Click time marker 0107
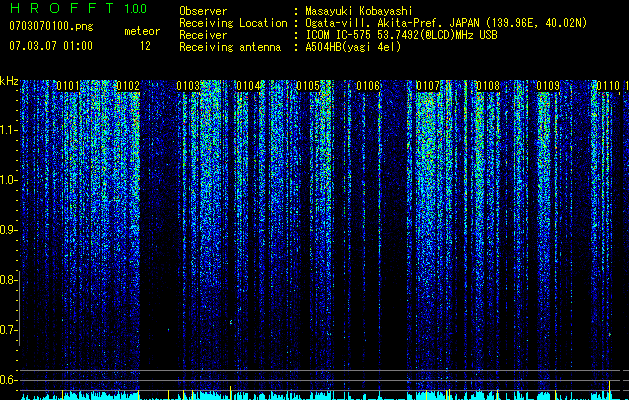 tap(428, 86)
